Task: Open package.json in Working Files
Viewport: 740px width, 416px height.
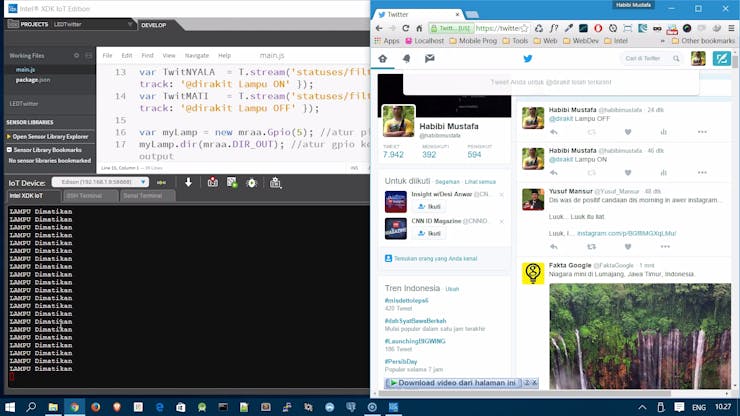Action: (33, 80)
